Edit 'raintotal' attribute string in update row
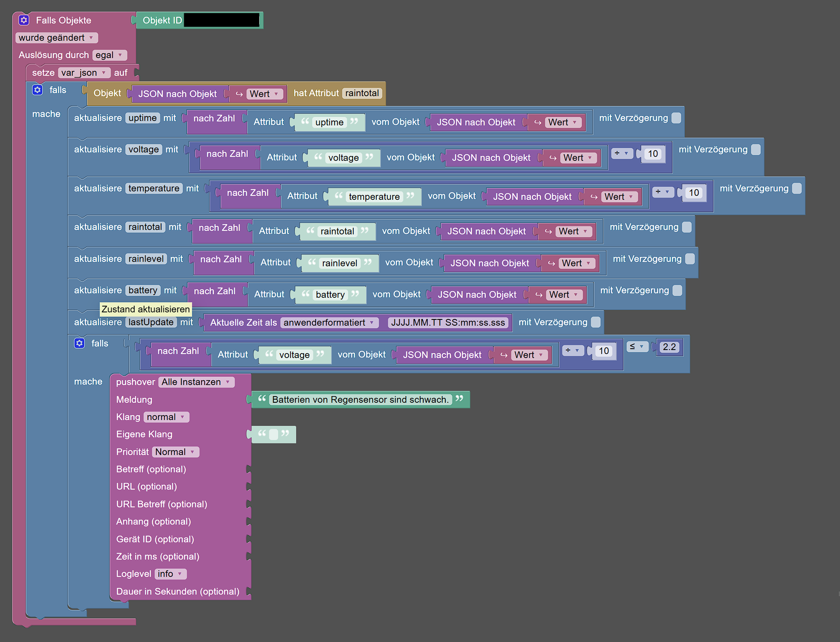840x642 pixels. click(337, 231)
